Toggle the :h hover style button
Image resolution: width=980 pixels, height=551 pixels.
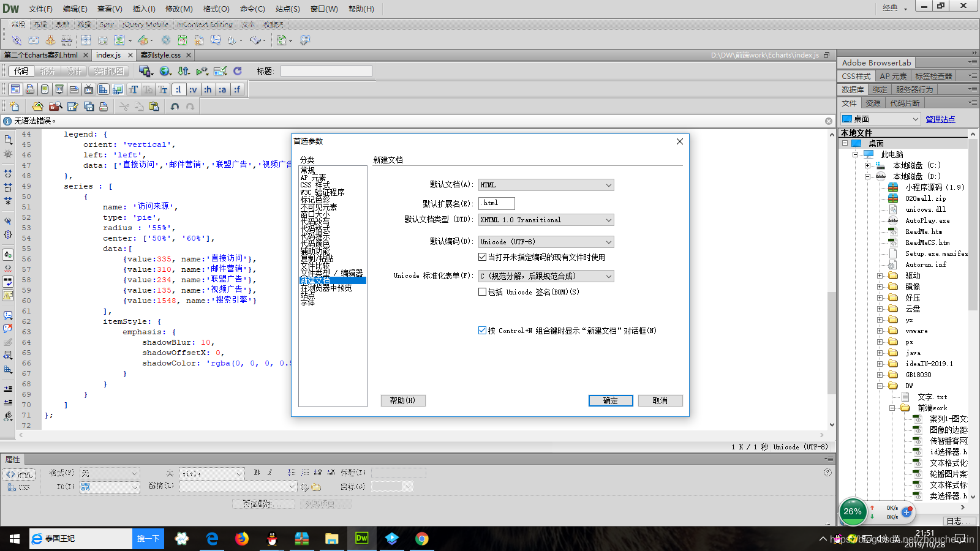tap(208, 89)
